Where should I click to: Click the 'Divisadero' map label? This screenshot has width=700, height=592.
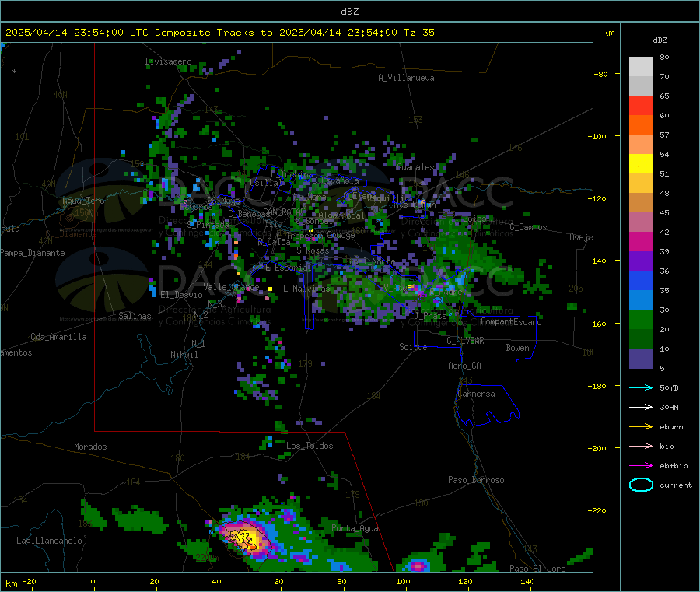(x=168, y=61)
